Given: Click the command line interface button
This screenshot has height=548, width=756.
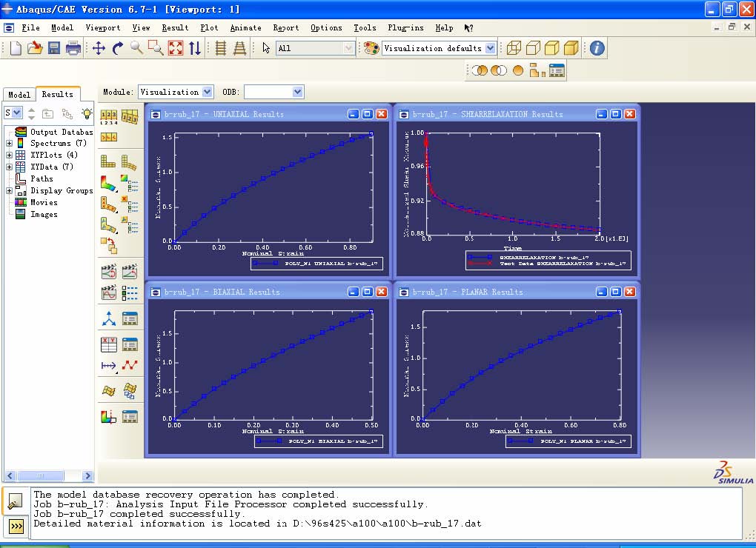Looking at the screenshot, I should tap(16, 527).
